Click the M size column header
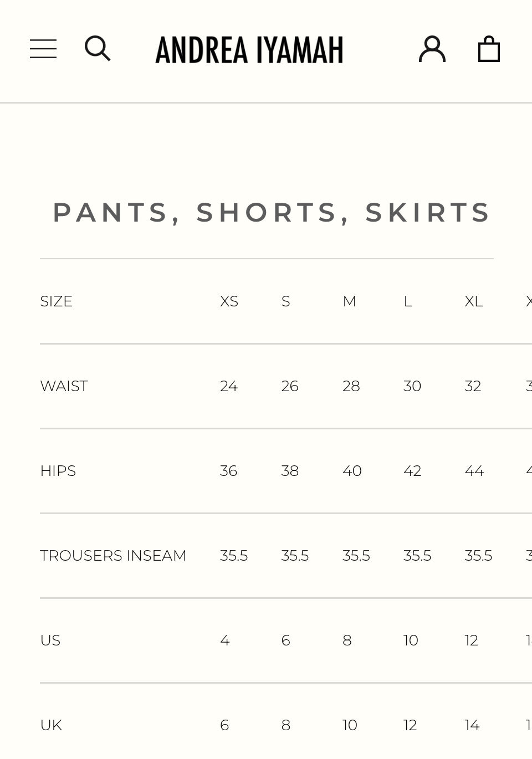 (x=349, y=301)
